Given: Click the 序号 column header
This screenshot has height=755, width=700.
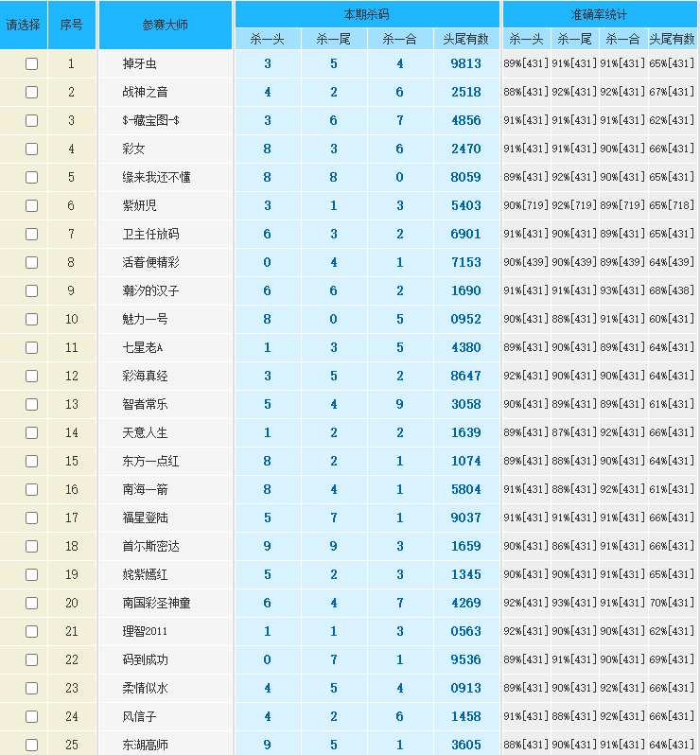Looking at the screenshot, I should 71,26.
